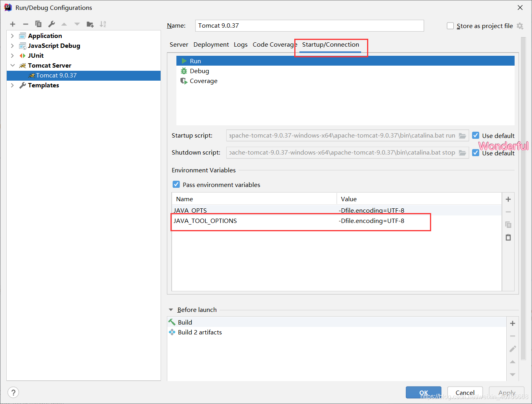Copy the selected configuration

tap(38, 24)
